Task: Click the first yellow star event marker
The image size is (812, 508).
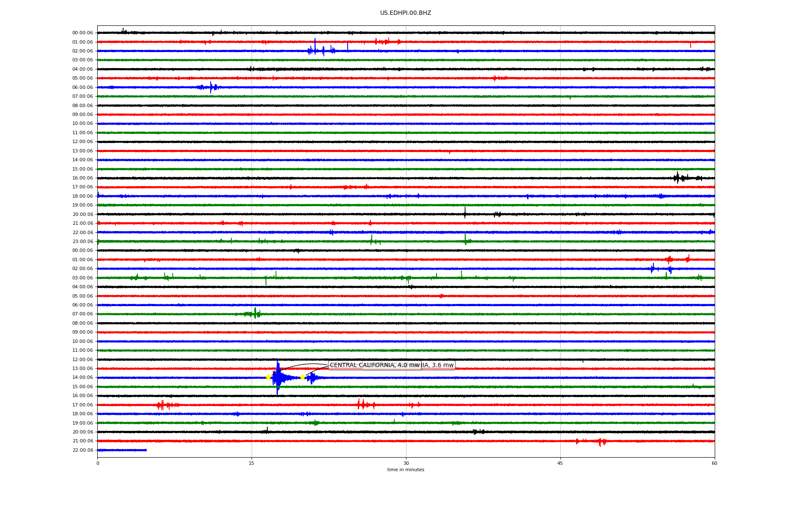Action: click(268, 377)
